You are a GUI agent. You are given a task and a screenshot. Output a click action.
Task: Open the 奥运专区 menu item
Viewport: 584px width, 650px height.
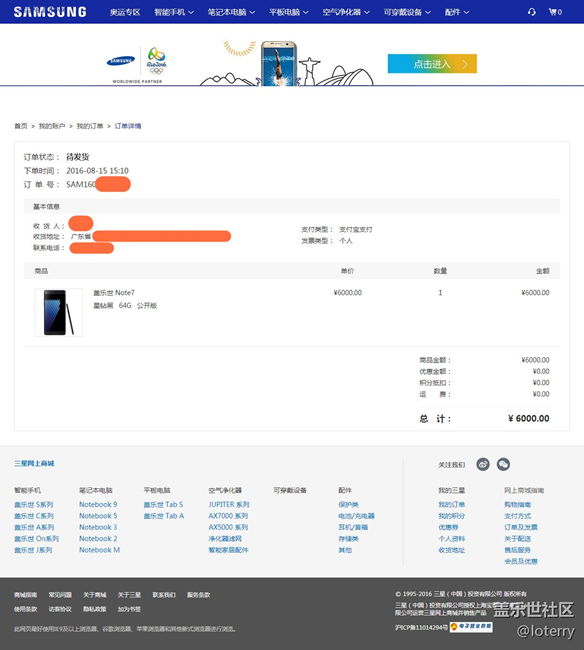coord(125,12)
